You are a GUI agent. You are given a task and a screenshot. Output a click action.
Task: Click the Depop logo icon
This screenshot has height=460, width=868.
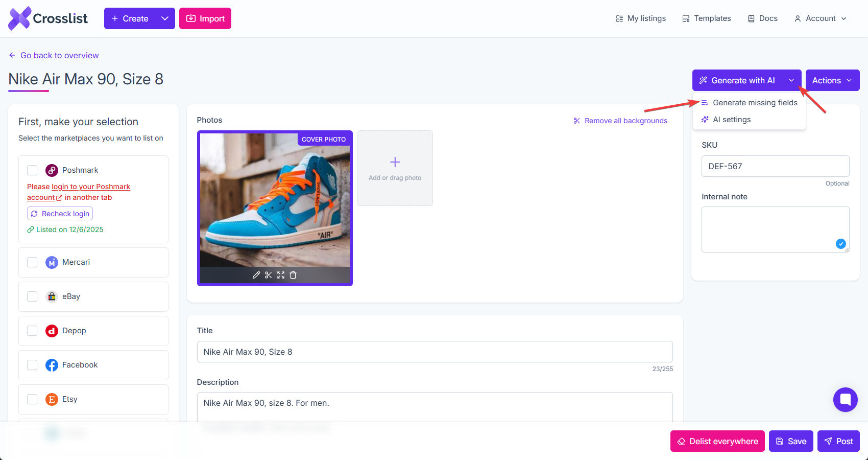pos(52,331)
